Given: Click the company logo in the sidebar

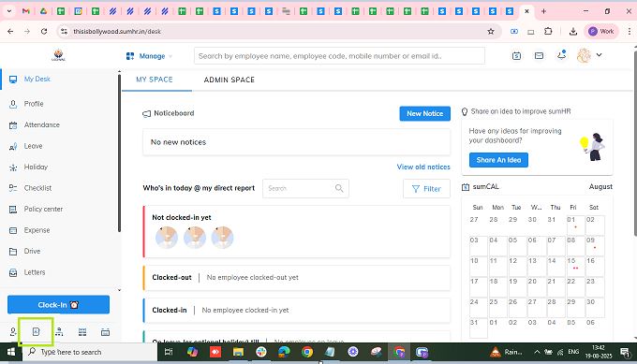Looking at the screenshot, I should [x=58, y=55].
